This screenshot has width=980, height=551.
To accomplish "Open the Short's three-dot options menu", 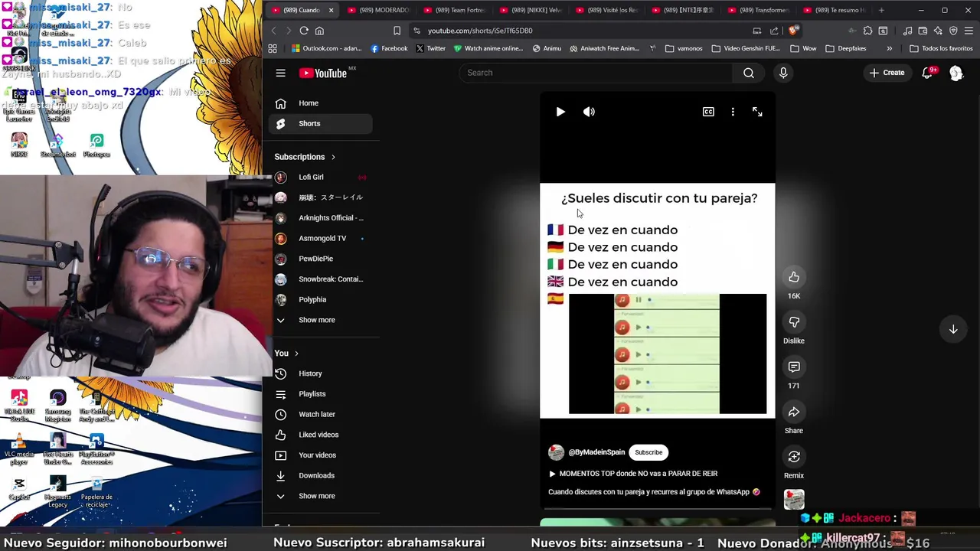I will pyautogui.click(x=733, y=112).
